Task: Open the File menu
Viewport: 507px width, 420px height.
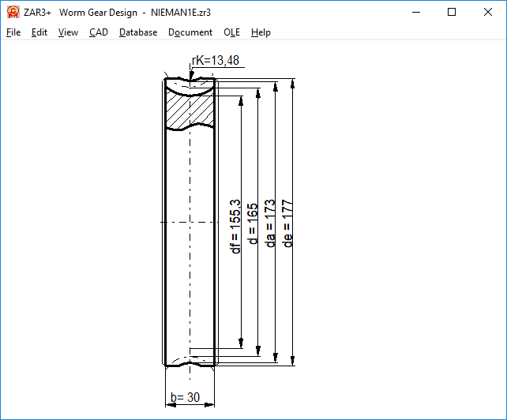Action: pyautogui.click(x=13, y=32)
